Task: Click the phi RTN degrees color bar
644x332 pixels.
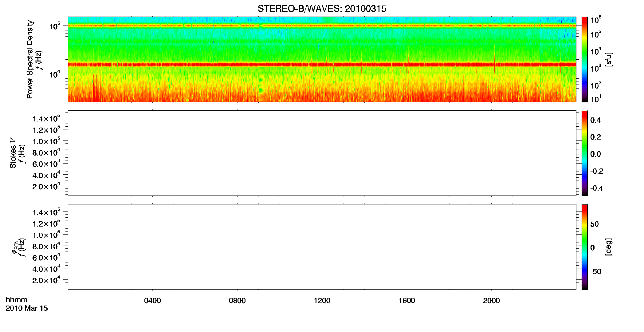Action: 584,247
